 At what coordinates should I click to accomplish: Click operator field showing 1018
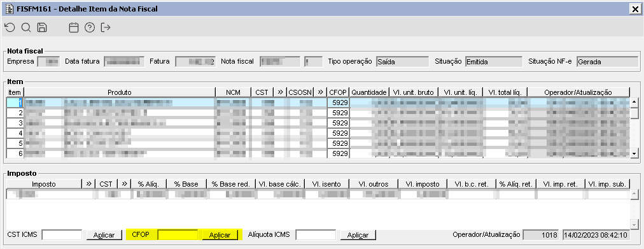[x=542, y=235]
